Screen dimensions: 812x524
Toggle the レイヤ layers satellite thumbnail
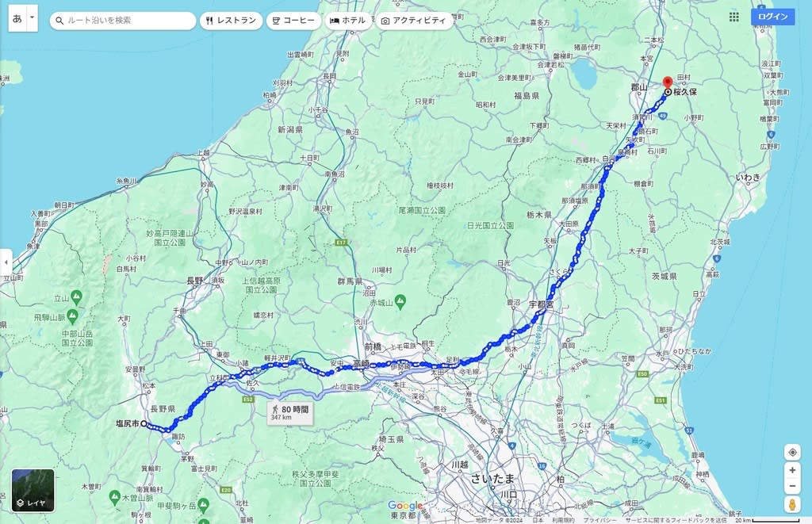(x=33, y=491)
